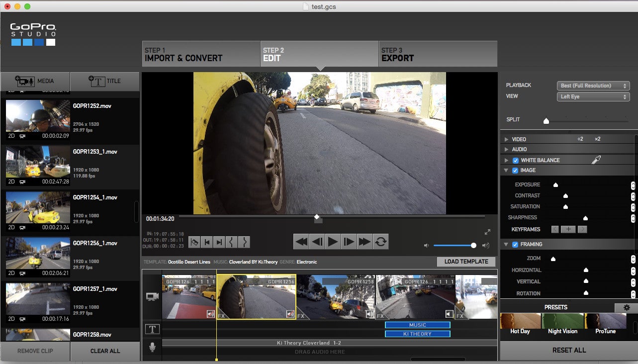Screen dimensions: 638x364
Task: Toggle audio on GOPR1258 timeline clip
Action: pyautogui.click(x=370, y=314)
